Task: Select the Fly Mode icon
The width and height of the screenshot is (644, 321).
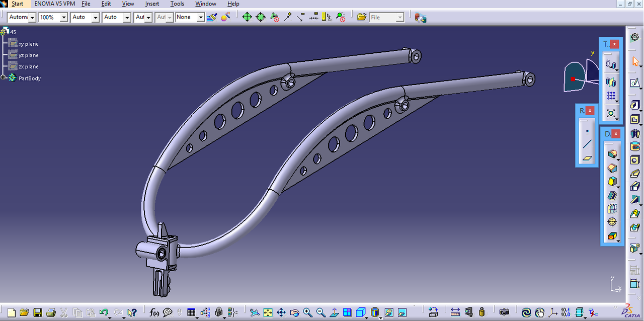Action: [255, 313]
